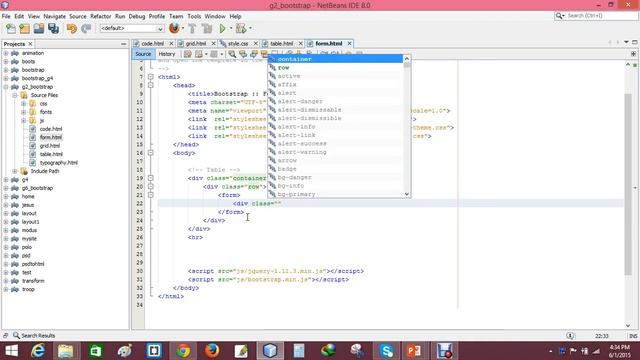Viewport: 640px width, 360px height.
Task: Click the notifications icon in status bar
Action: coord(570,336)
